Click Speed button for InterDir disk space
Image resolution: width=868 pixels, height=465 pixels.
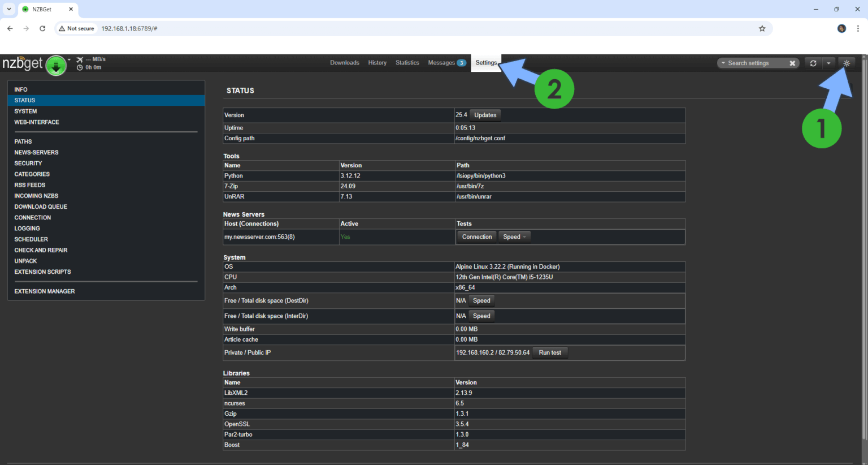coord(481,316)
